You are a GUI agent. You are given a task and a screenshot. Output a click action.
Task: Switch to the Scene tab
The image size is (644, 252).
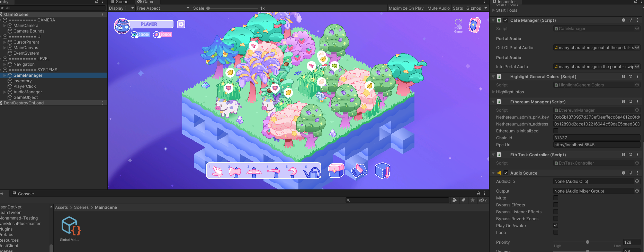tap(119, 2)
